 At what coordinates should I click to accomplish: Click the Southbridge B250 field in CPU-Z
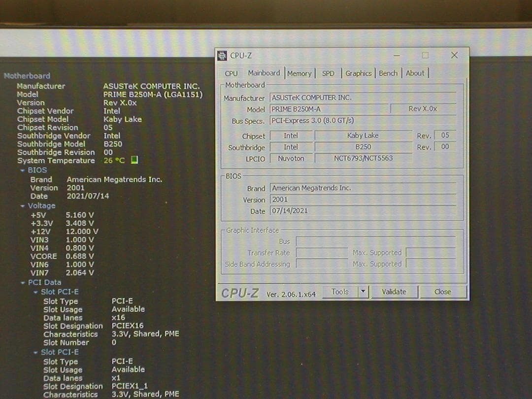point(363,147)
